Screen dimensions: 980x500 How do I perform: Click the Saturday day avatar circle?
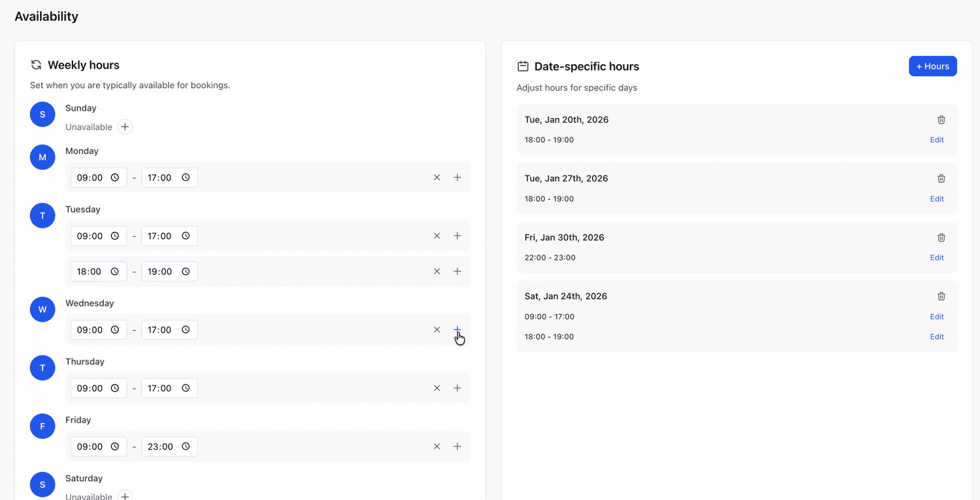(x=42, y=484)
